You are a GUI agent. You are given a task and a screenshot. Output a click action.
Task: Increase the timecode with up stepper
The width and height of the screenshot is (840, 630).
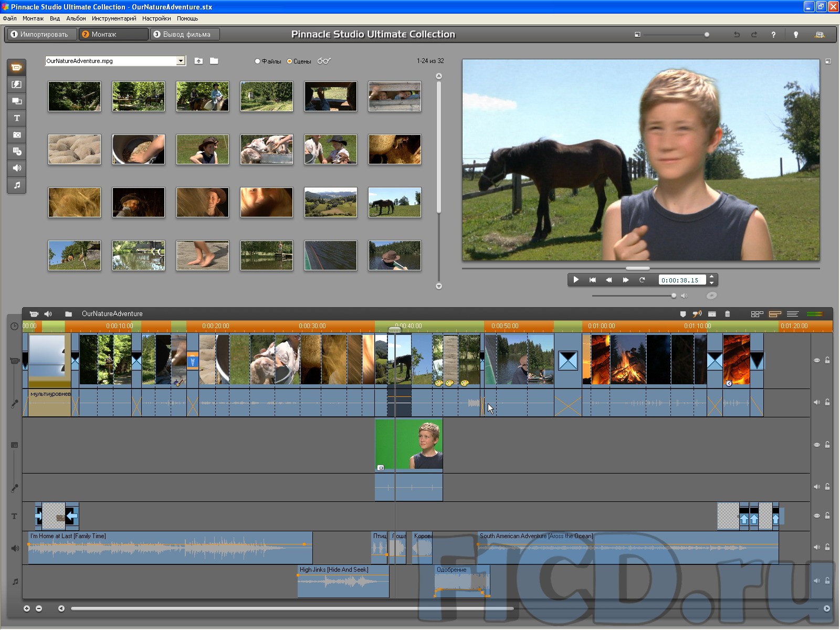coord(712,277)
